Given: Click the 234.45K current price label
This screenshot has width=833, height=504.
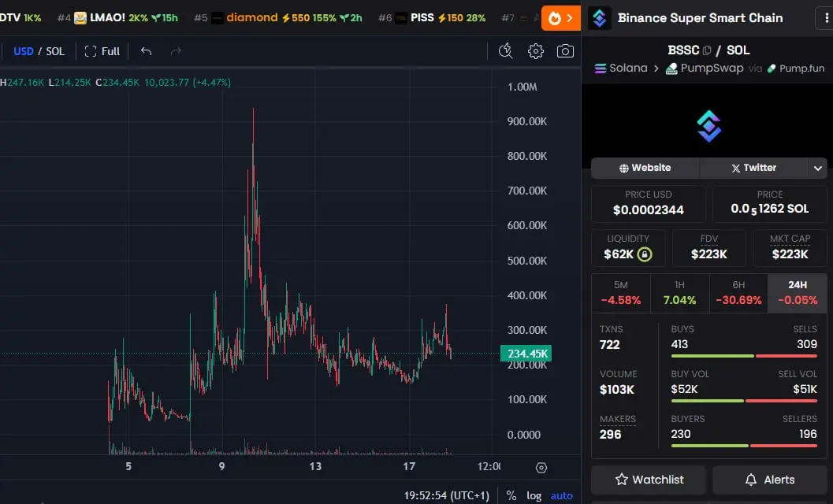Looking at the screenshot, I should point(526,353).
